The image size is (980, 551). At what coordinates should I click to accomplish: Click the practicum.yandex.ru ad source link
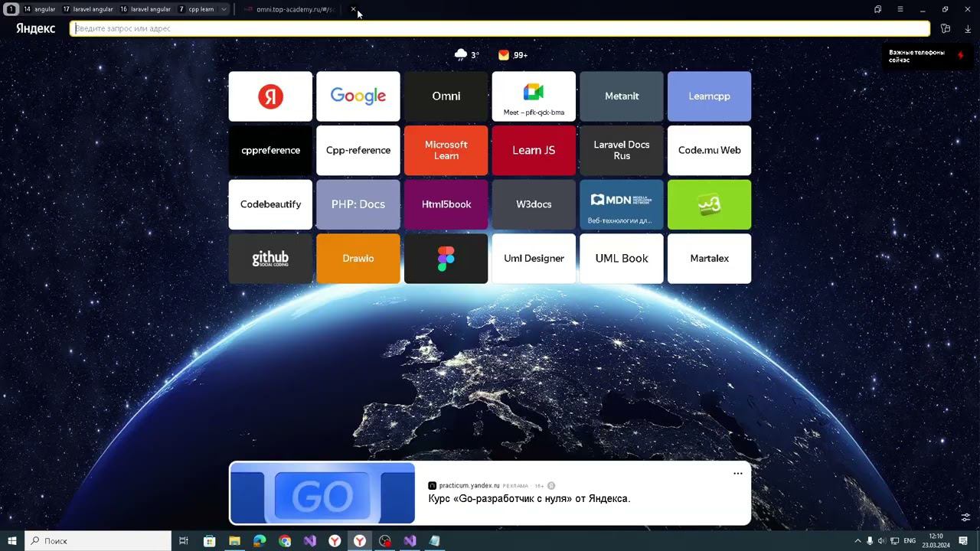469,485
